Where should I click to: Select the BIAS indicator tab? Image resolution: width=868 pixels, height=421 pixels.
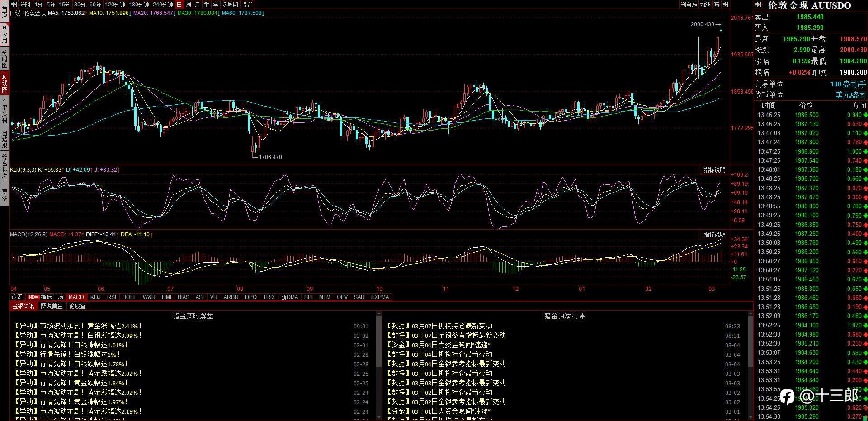[x=184, y=297]
